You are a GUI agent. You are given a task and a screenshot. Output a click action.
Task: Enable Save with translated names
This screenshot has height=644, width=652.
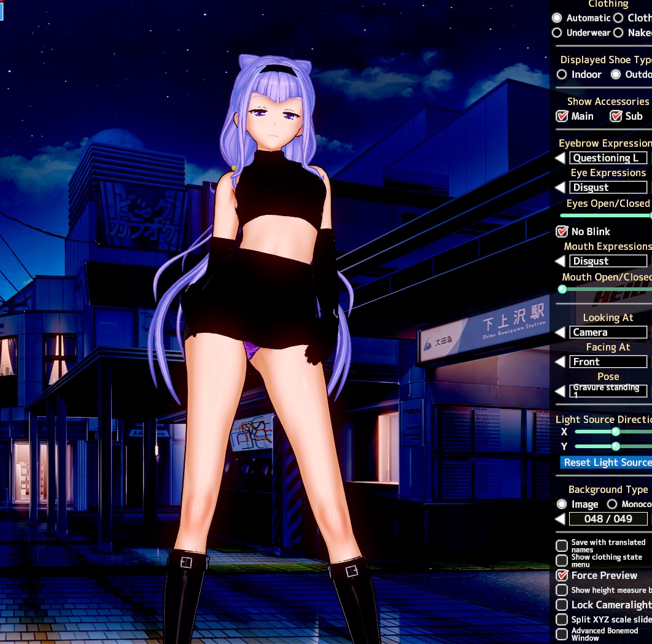(x=562, y=546)
